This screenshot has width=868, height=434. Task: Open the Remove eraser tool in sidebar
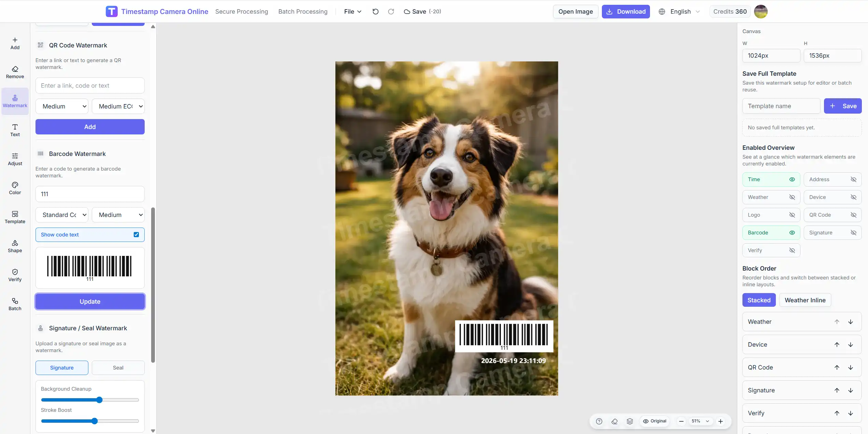tap(15, 72)
